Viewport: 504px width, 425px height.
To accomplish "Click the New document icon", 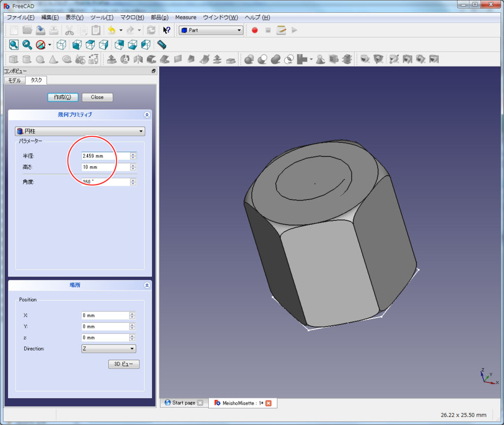I will click(14, 30).
